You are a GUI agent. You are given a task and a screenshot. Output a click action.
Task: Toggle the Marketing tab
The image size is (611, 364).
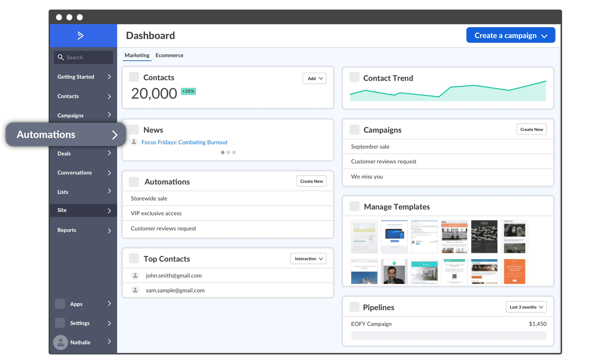tap(137, 55)
